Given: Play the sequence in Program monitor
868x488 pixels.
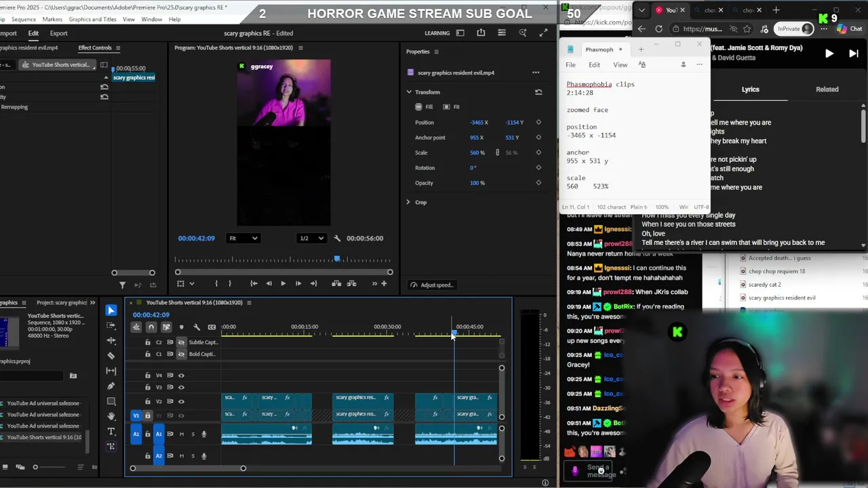Looking at the screenshot, I should pyautogui.click(x=283, y=283).
